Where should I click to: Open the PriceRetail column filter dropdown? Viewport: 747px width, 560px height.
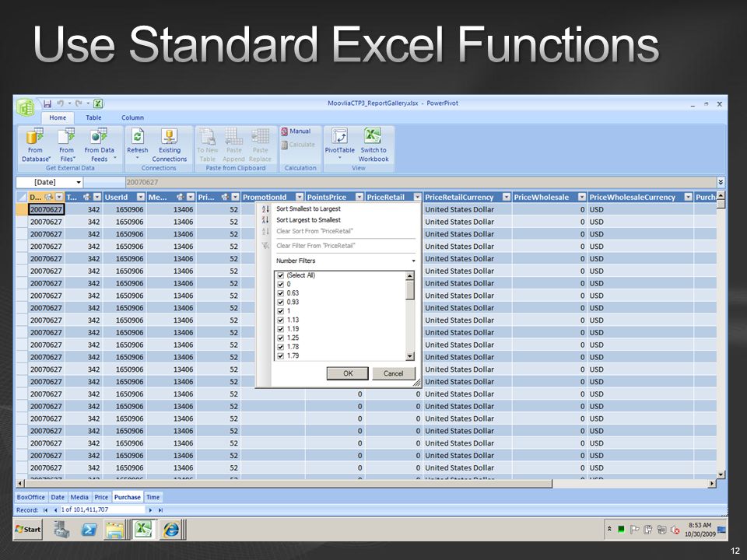[417, 197]
